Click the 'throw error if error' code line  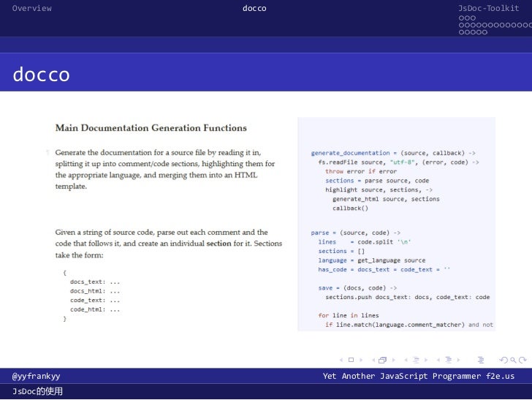[361, 171]
